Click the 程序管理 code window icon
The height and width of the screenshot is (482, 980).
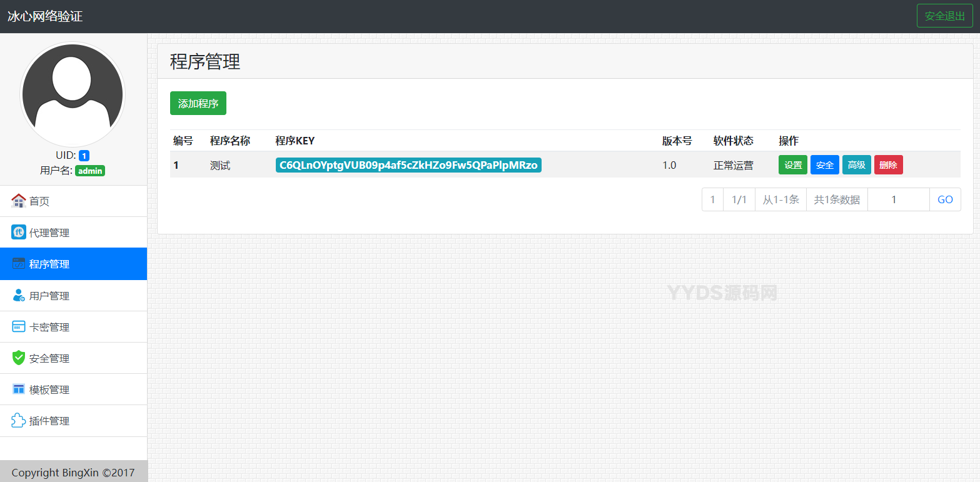pos(19,264)
